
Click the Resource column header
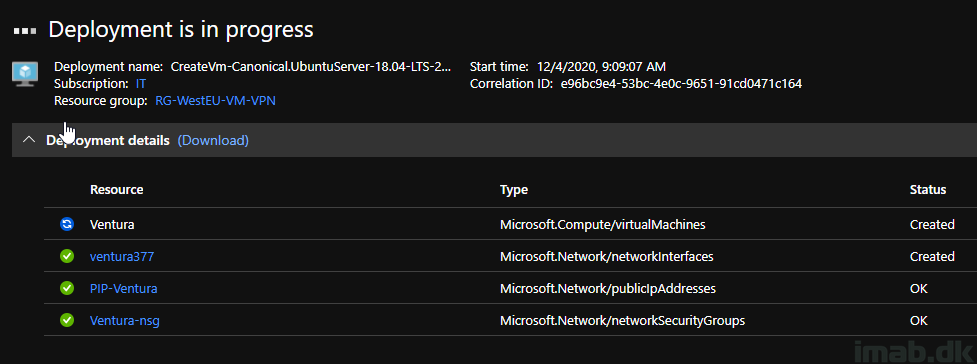tap(117, 189)
